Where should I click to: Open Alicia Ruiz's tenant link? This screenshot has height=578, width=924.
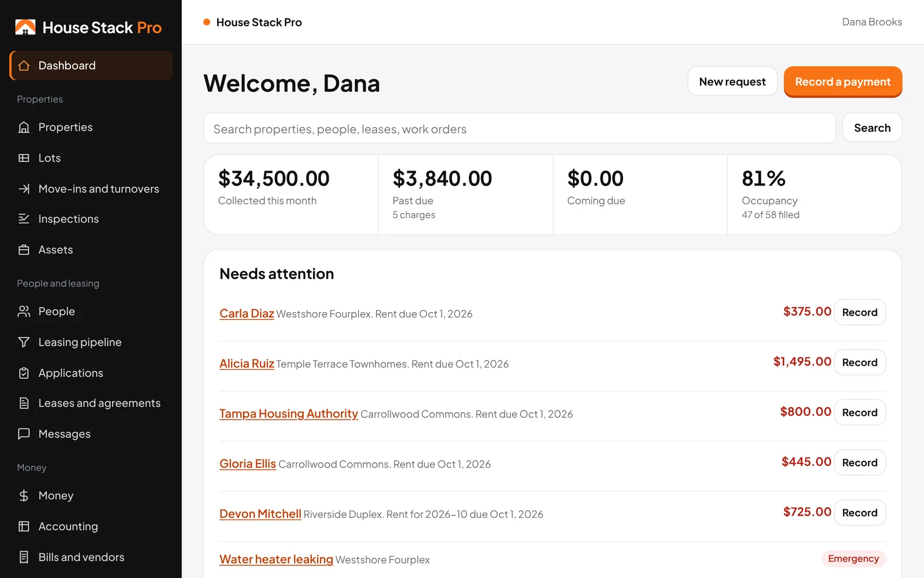[247, 364]
